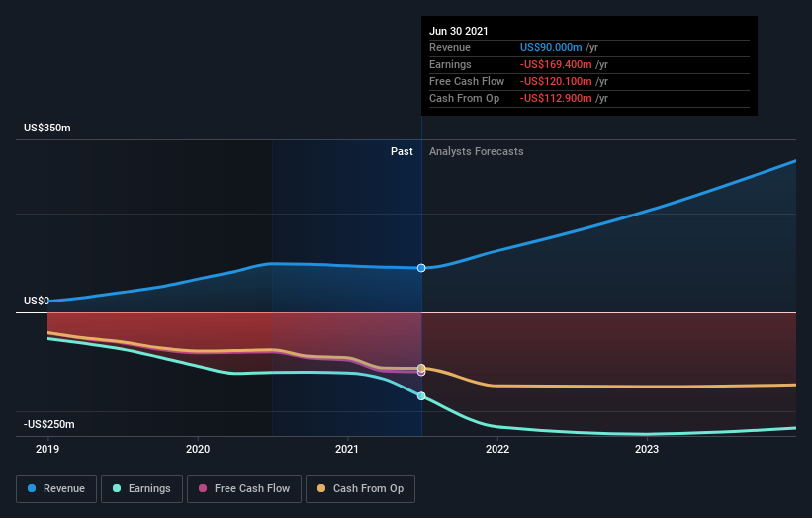This screenshot has height=518, width=812.
Task: Click the Revenue value US$90.000m in tooltip
Action: coord(551,47)
